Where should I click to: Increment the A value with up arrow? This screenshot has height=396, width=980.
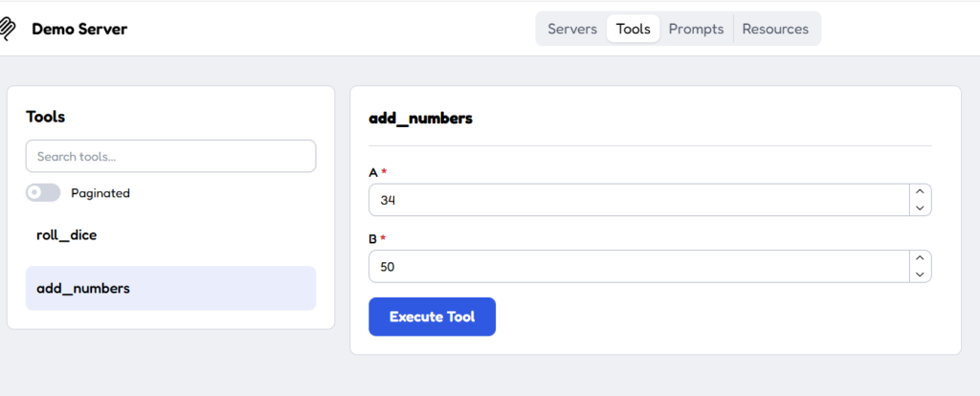pyautogui.click(x=920, y=192)
